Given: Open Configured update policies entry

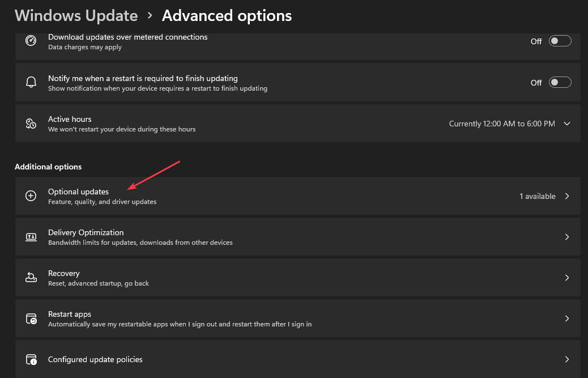Looking at the screenshot, I should point(298,359).
